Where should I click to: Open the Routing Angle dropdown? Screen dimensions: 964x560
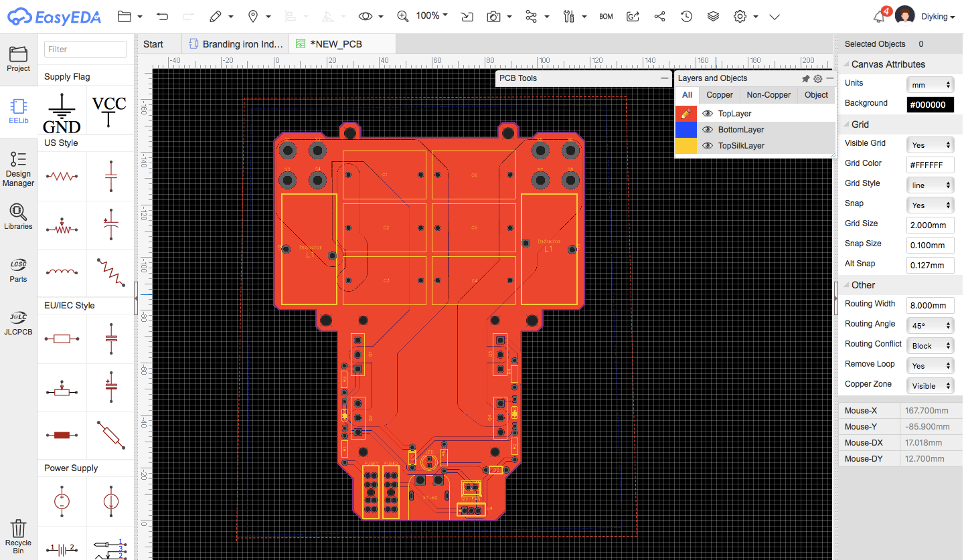930,326
